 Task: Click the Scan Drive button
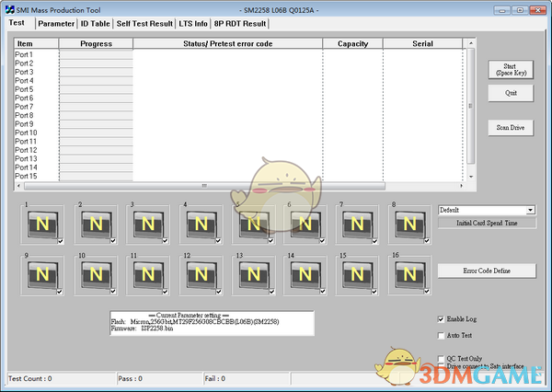click(x=510, y=128)
